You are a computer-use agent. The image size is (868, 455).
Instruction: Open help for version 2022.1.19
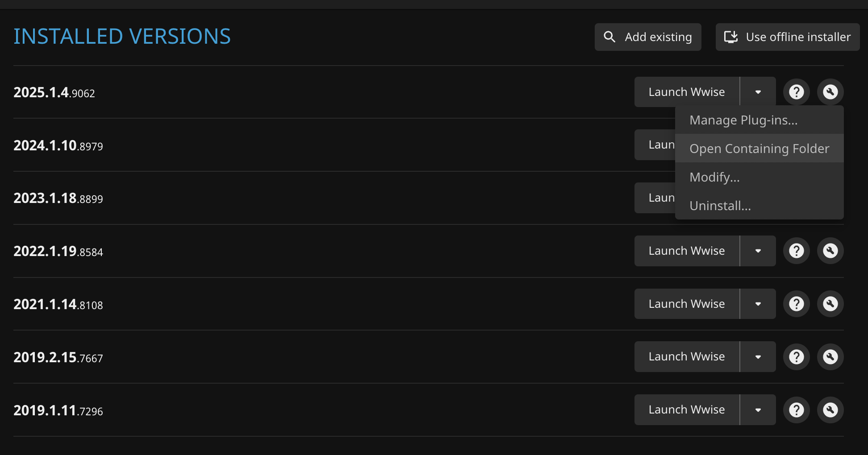click(x=796, y=251)
